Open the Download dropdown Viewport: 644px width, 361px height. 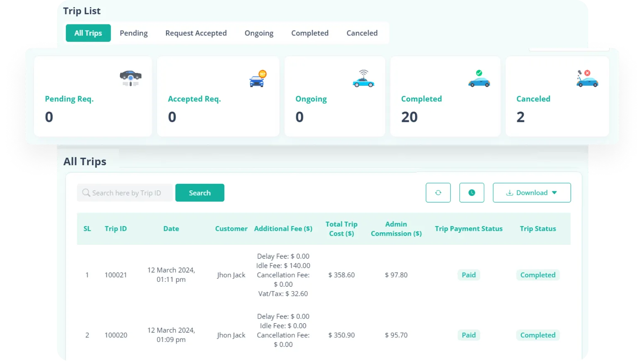(x=532, y=193)
